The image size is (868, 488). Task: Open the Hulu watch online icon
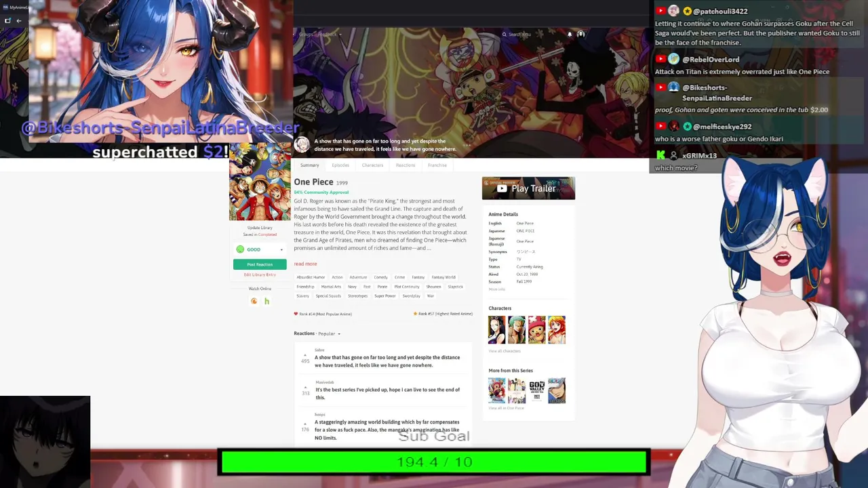click(x=267, y=301)
